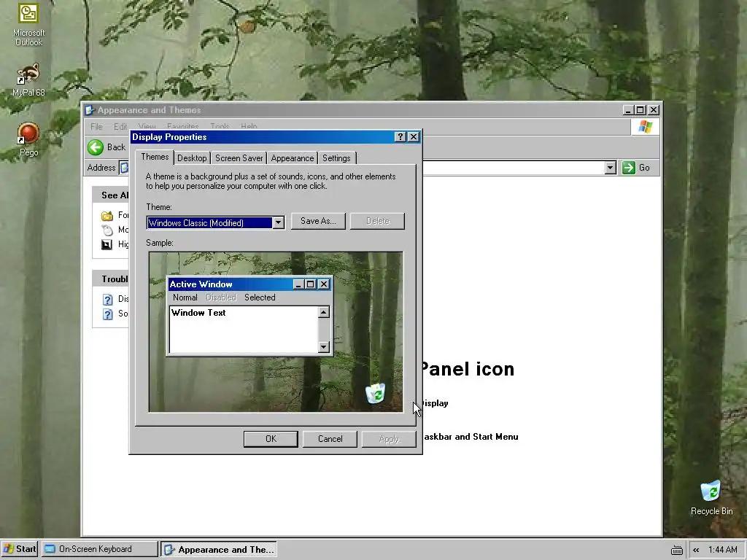Image resolution: width=747 pixels, height=560 pixels.
Task: Select the Recycle Bin desktop icon
Action: pos(711,497)
